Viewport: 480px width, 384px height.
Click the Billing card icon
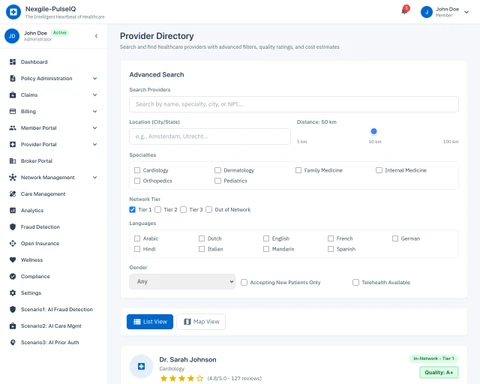click(x=13, y=111)
